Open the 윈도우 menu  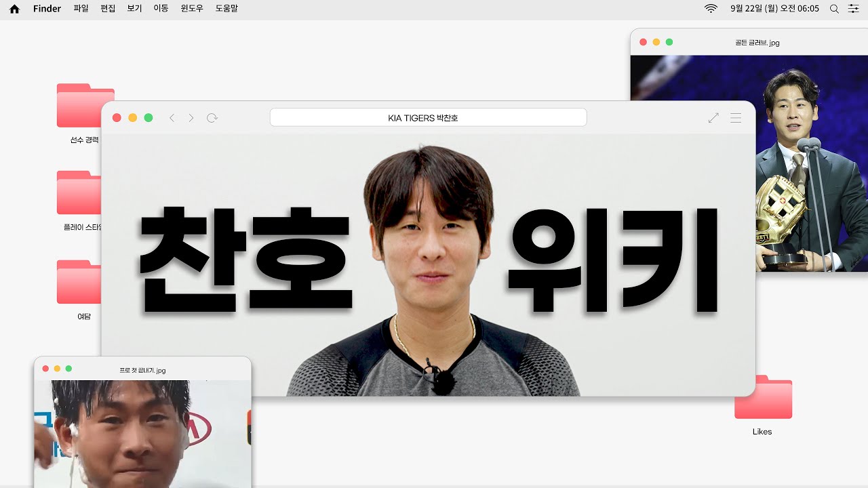pos(192,9)
